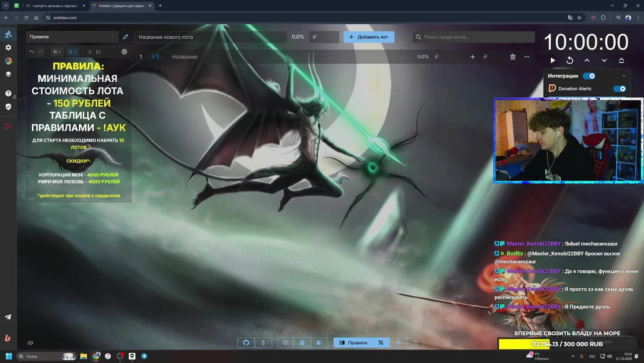Reset the timer with circular arrow
This screenshot has height=363, width=644.
point(570,60)
